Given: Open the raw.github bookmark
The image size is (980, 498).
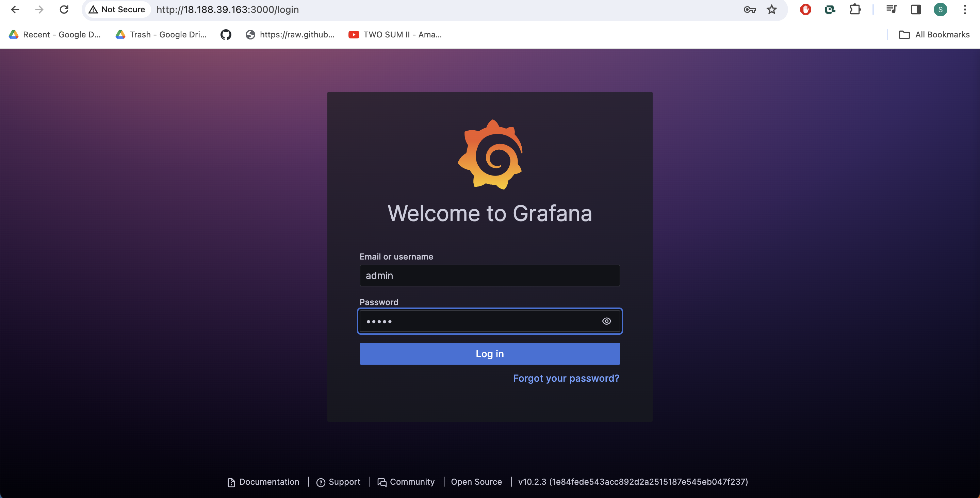Looking at the screenshot, I should pos(290,35).
